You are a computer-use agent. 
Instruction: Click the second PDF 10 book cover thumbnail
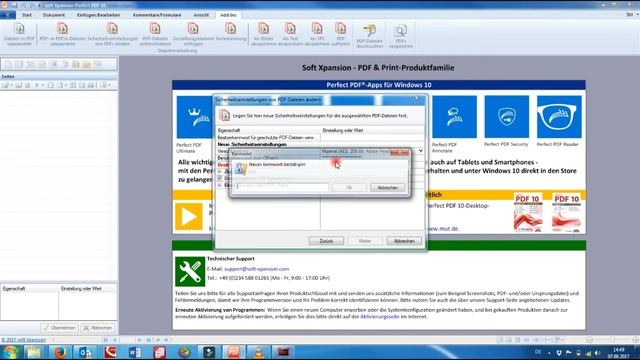567,212
